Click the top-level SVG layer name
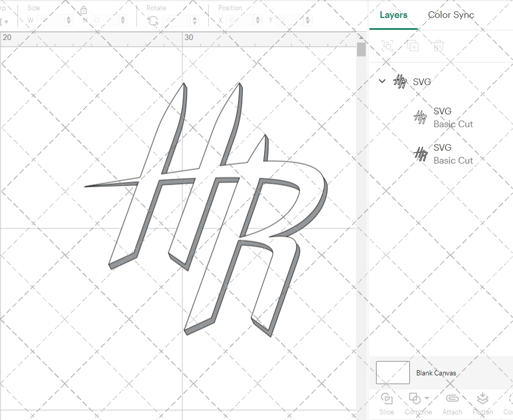Screen dimensions: 513x420 coord(422,82)
